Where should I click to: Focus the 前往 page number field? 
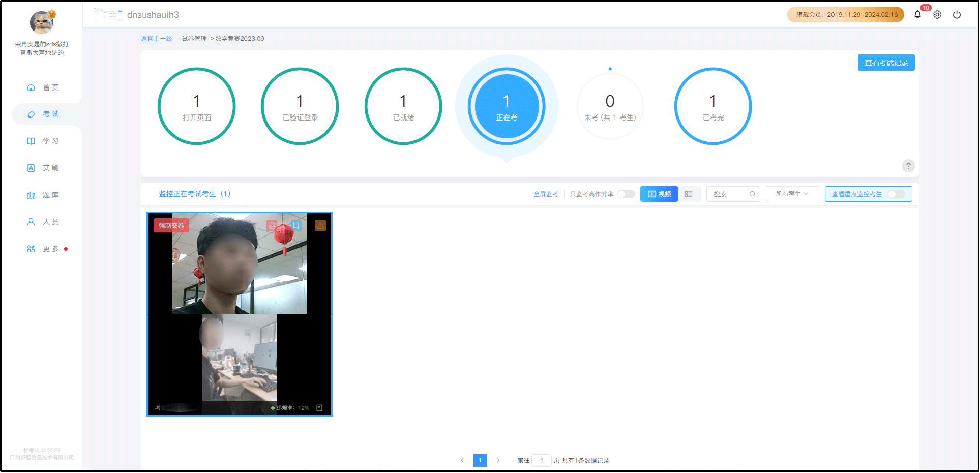click(542, 460)
